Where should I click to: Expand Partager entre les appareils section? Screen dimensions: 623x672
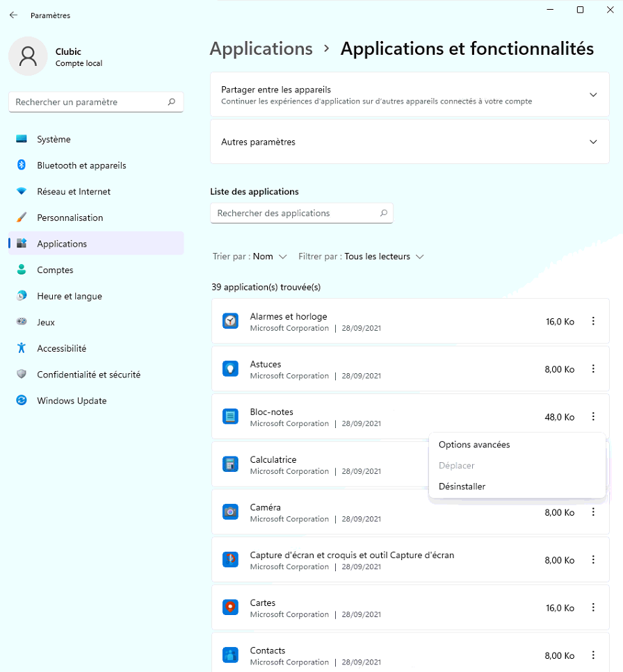(592, 95)
